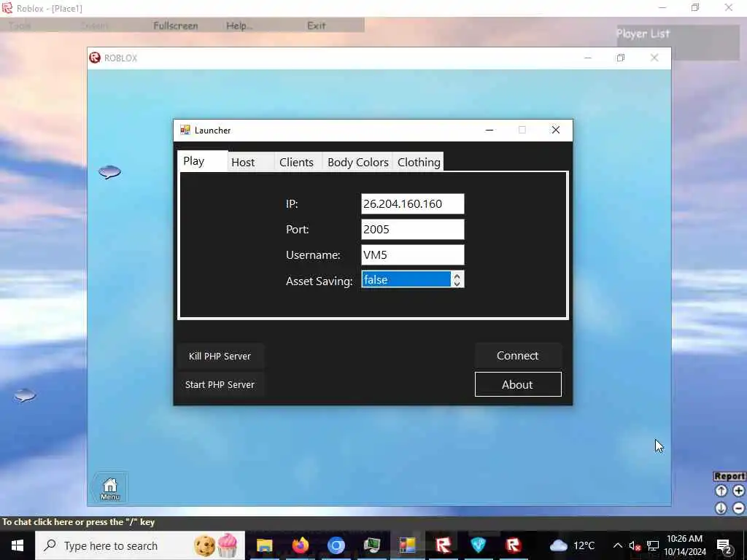The image size is (747, 560).
Task: Click Start PHP Server button
Action: (220, 385)
